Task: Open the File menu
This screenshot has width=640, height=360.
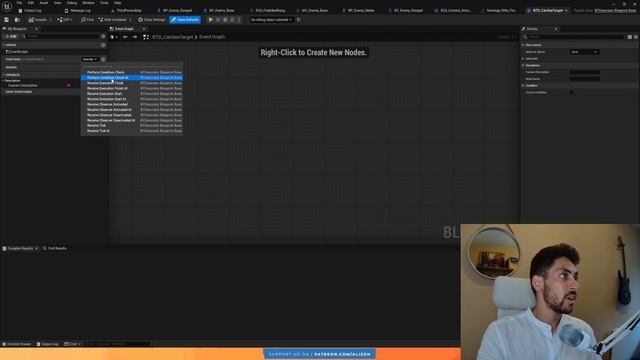Action: 19,3
